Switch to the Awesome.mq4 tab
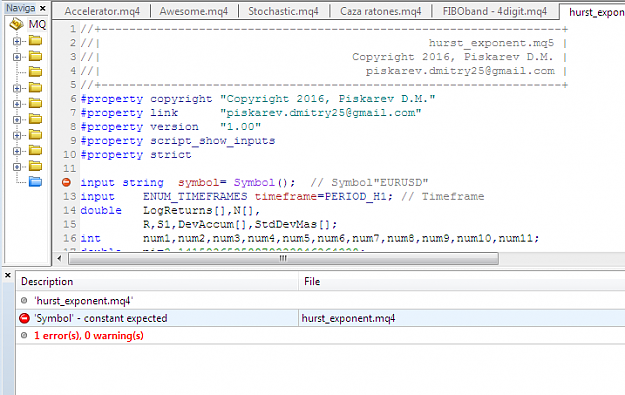The image size is (625, 395). [194, 11]
